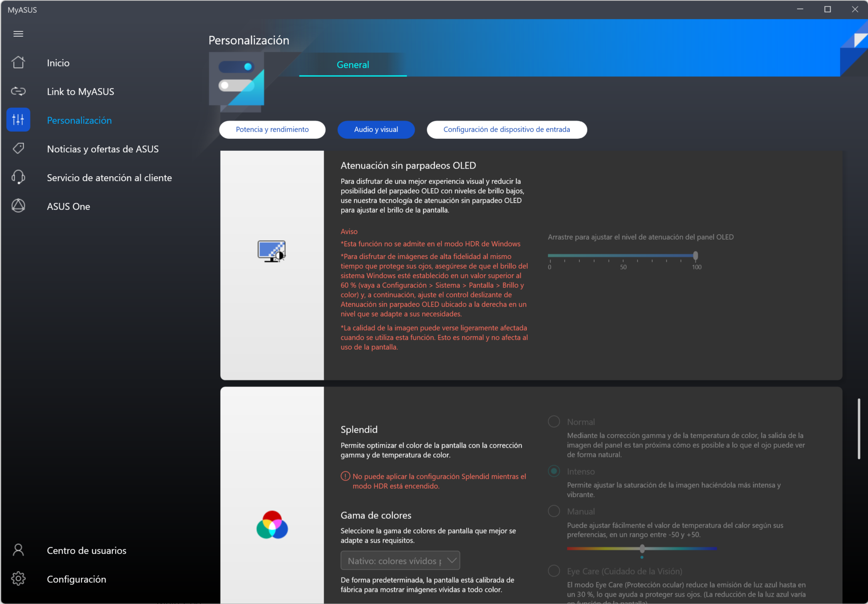The height and width of the screenshot is (604, 868).
Task: Click the ASUS One triangle icon
Action: 18,206
